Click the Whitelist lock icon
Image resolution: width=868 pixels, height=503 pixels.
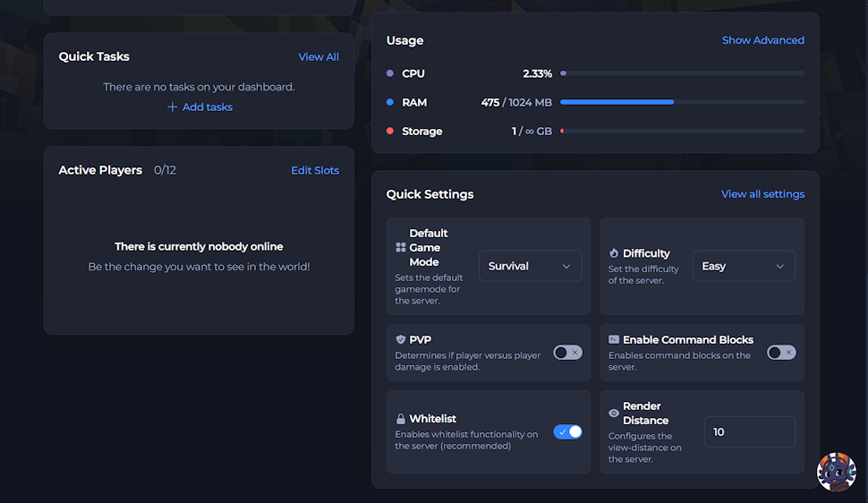coord(401,419)
